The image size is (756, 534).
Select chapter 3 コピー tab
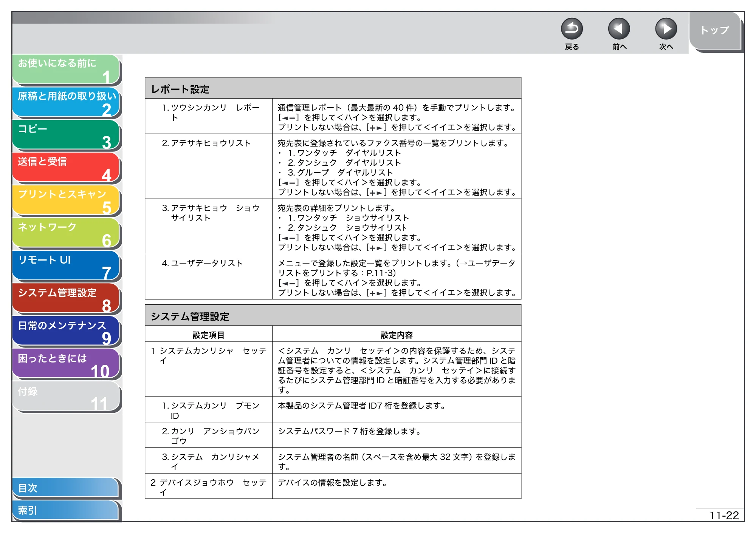(x=66, y=135)
